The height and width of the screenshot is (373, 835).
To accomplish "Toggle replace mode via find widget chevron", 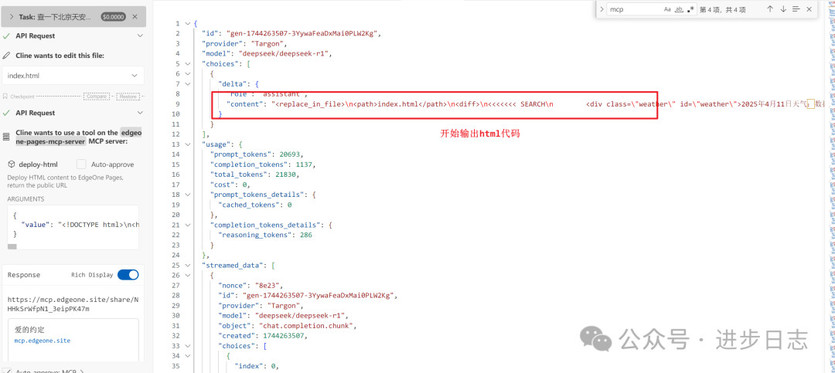I will pyautogui.click(x=602, y=9).
